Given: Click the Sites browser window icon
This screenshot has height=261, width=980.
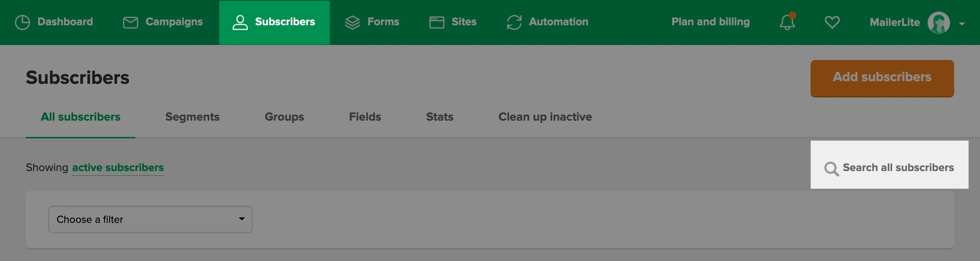Looking at the screenshot, I should [436, 22].
